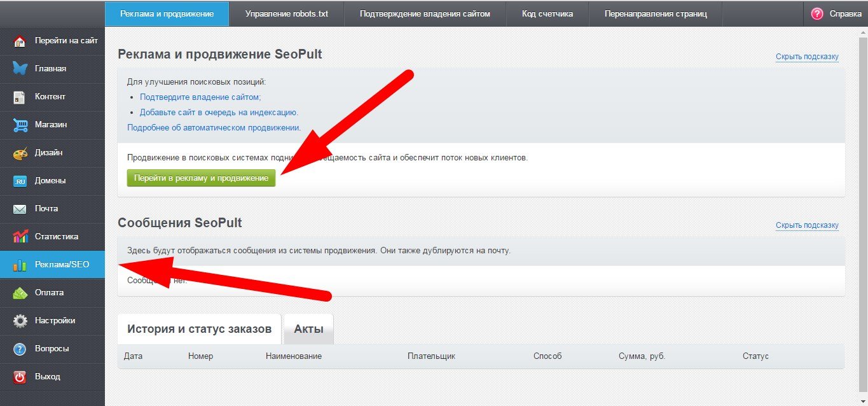Viewport: 868px width, 406px height.
Task: Click the Плательщик column header
Action: click(x=431, y=356)
